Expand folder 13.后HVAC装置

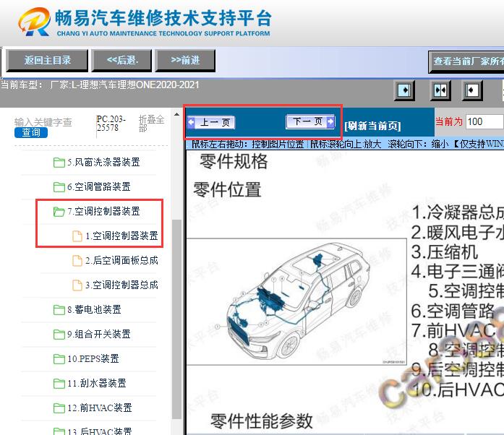click(x=100, y=431)
